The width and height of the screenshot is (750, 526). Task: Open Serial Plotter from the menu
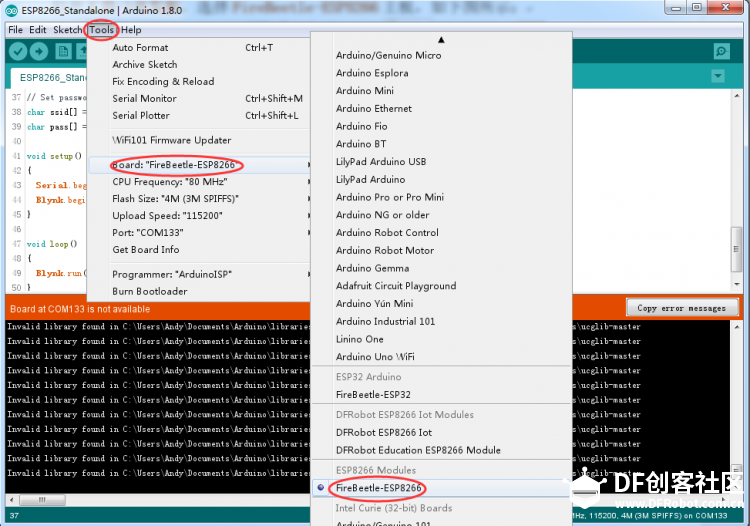[x=199, y=116]
